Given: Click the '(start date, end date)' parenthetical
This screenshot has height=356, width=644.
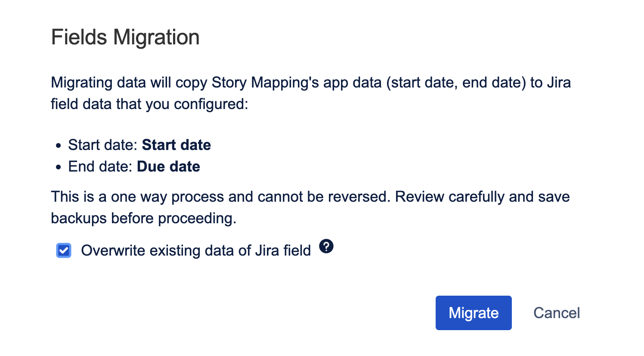Looking at the screenshot, I should coord(456,82).
